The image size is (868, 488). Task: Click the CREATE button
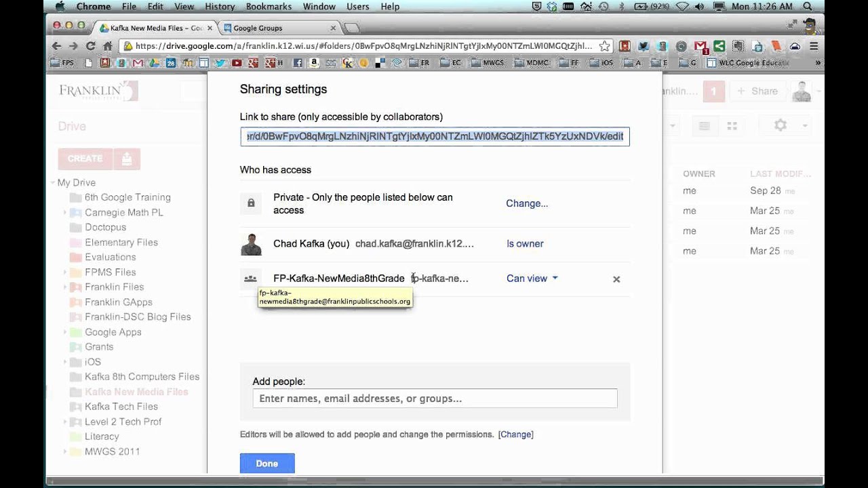point(85,159)
